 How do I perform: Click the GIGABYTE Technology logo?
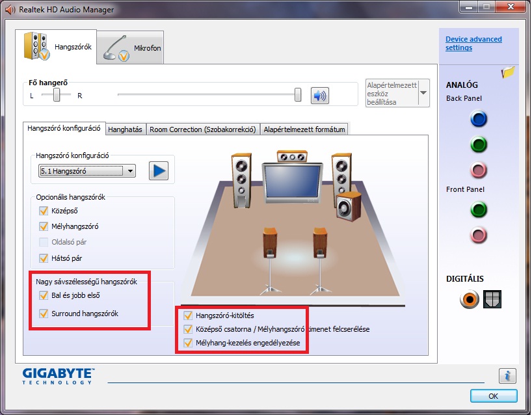(x=58, y=377)
